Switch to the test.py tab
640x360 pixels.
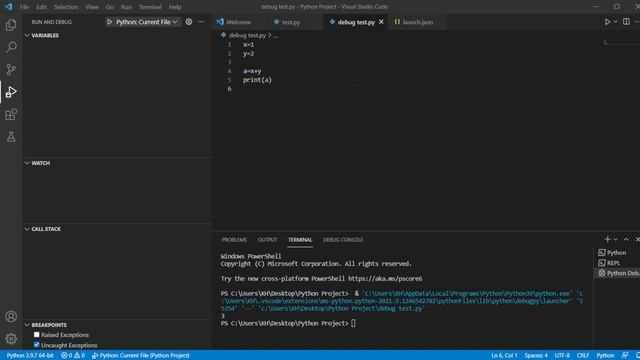coord(291,22)
